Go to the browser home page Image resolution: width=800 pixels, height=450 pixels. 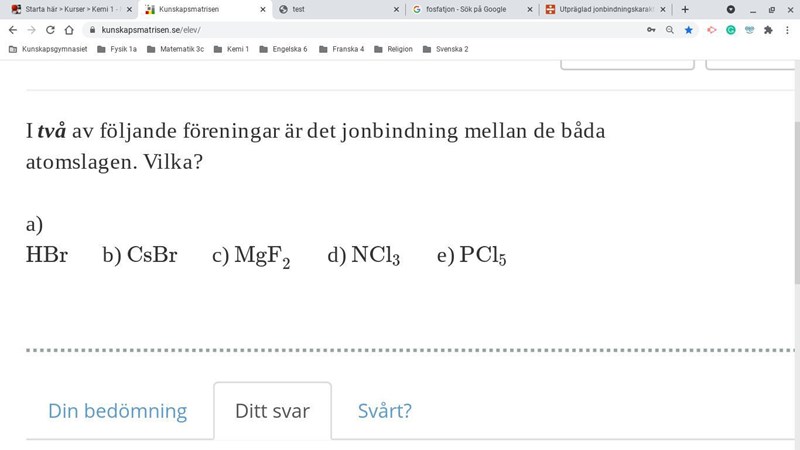[x=69, y=30]
